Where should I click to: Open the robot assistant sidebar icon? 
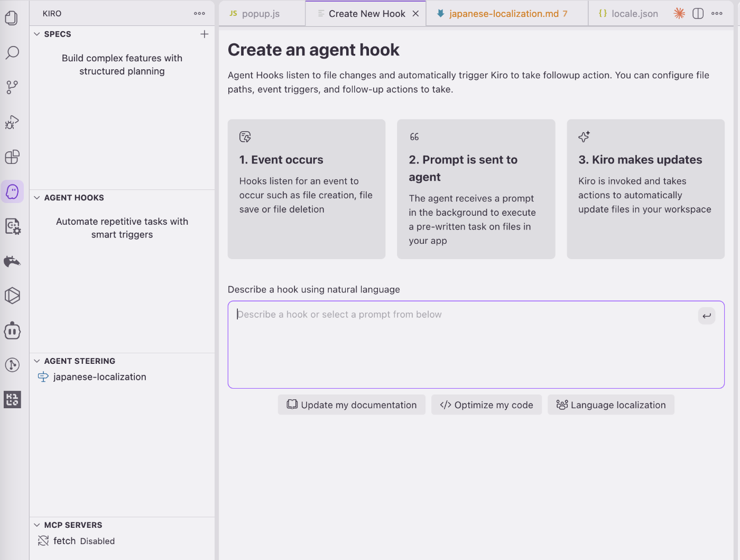(x=12, y=331)
